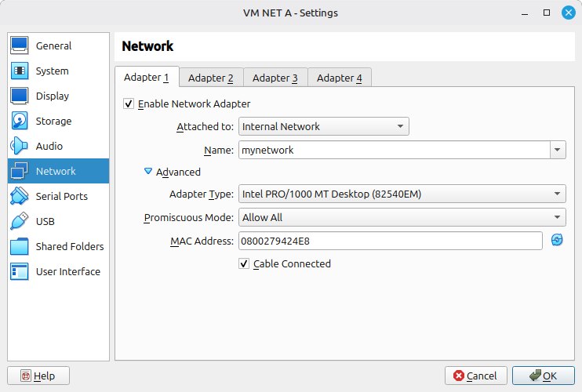Screen dimensions: 582x392
Task: Select the Serial Ports icon
Action: (20, 197)
